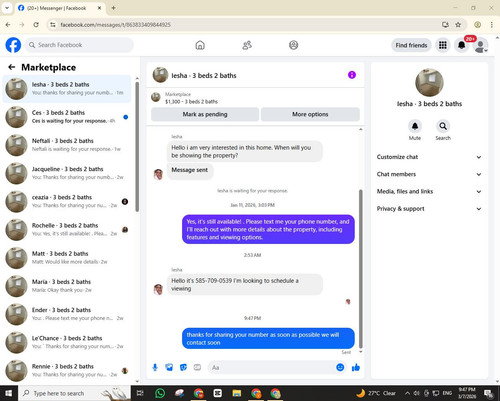Click the GIF icon in composer
Screen dimensions: 500x401
(x=197, y=367)
